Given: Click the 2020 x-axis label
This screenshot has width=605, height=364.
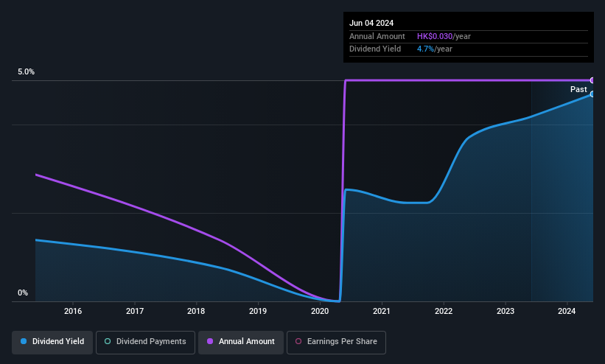Looking at the screenshot, I should [320, 311].
